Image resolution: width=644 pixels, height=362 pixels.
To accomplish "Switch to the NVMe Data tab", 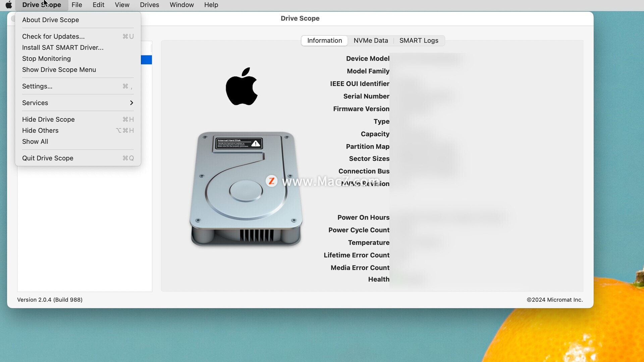I will (371, 41).
